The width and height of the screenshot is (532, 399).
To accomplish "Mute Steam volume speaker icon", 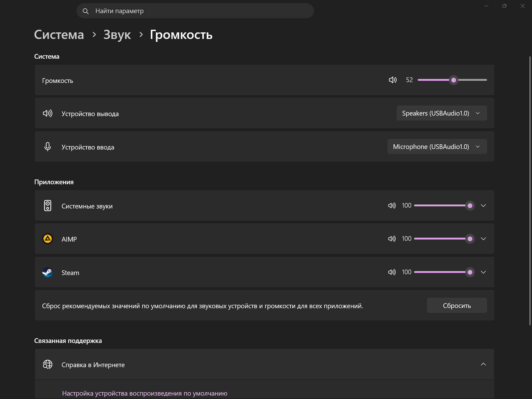I will (392, 272).
